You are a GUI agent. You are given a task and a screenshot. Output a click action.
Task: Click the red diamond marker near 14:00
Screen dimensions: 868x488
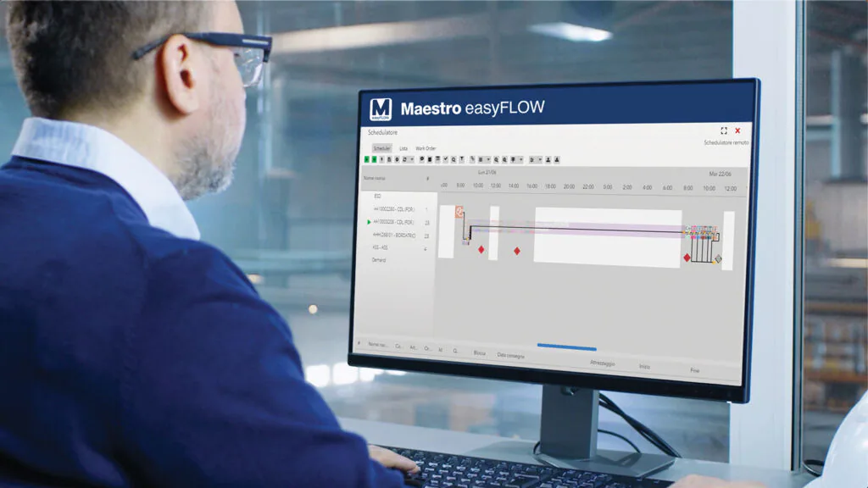pyautogui.click(x=516, y=251)
